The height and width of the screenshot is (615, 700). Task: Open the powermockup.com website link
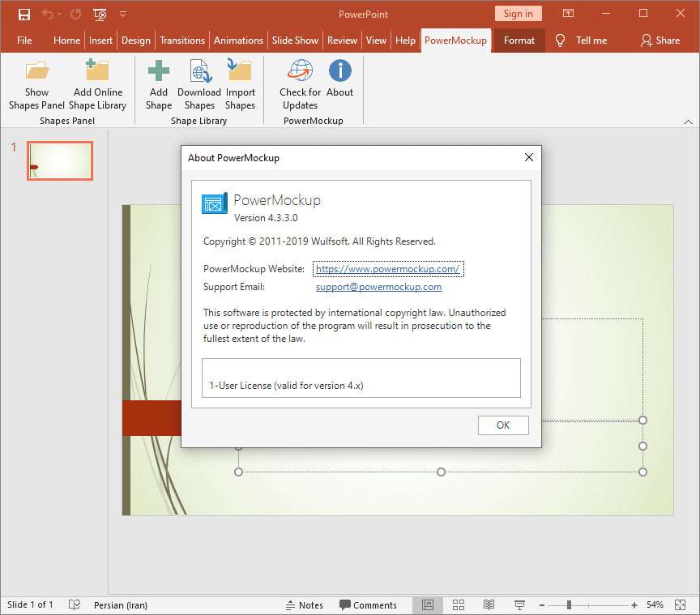tap(387, 269)
